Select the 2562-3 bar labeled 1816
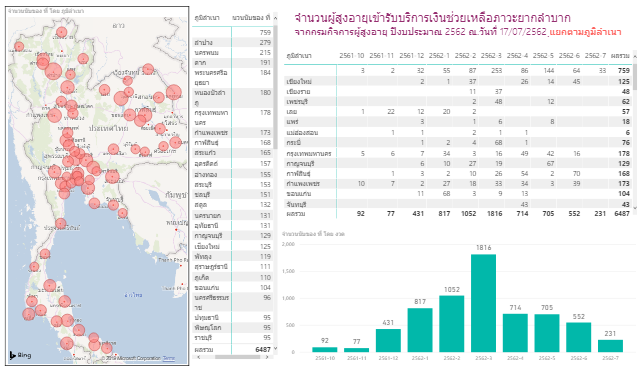Image resolution: width=643 pixels, height=371 pixels. (483, 303)
